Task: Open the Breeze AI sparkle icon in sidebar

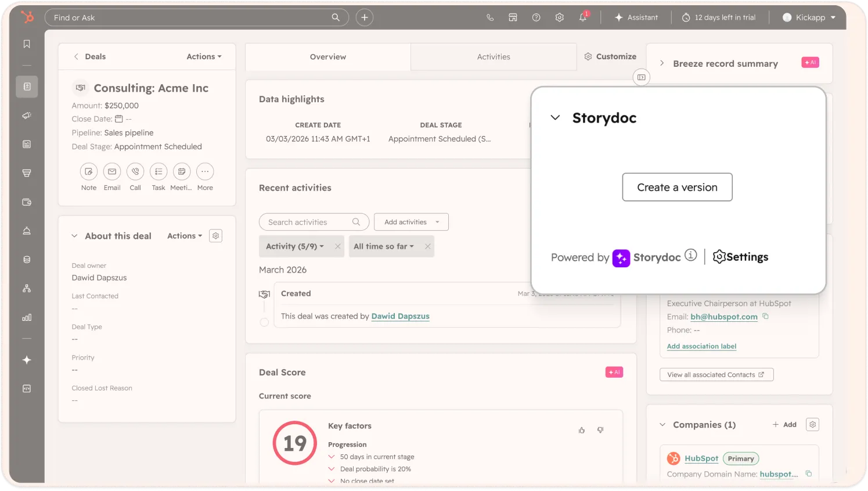Action: click(27, 360)
